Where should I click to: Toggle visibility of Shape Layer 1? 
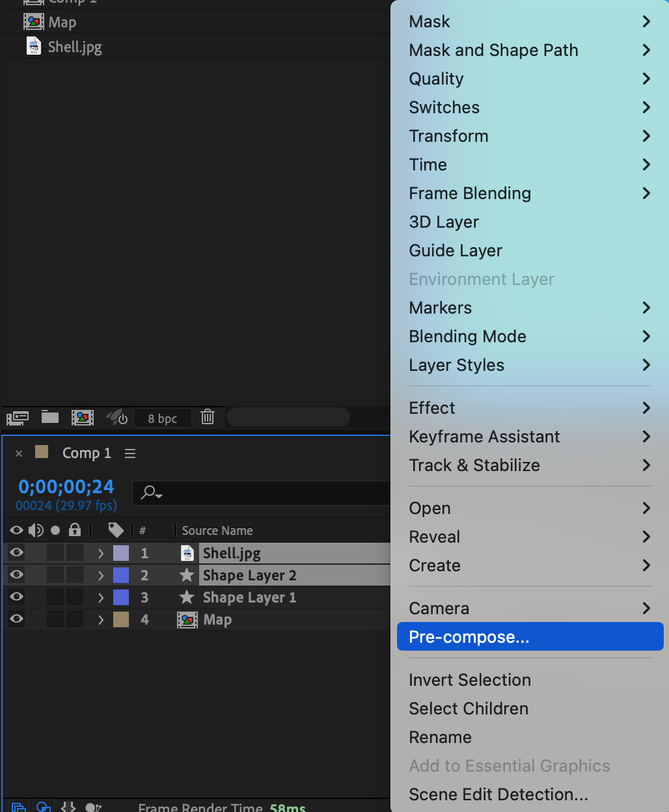[x=17, y=597]
